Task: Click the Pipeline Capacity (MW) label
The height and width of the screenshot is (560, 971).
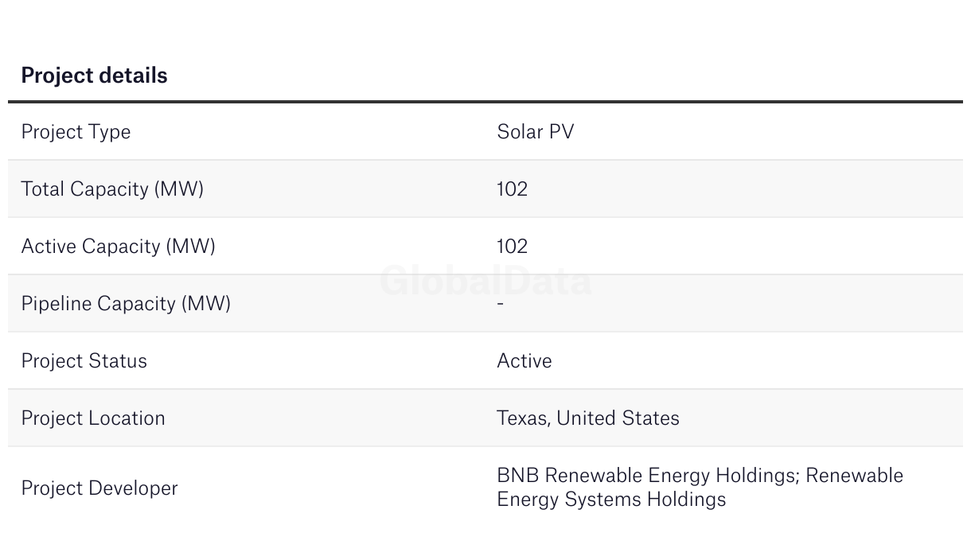Action: pos(126,304)
